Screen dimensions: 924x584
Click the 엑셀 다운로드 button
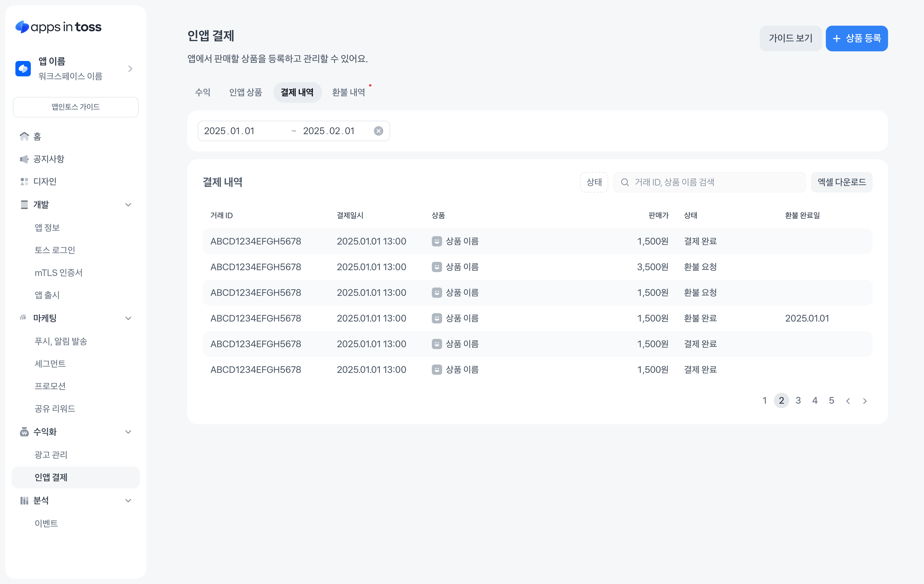coord(842,182)
